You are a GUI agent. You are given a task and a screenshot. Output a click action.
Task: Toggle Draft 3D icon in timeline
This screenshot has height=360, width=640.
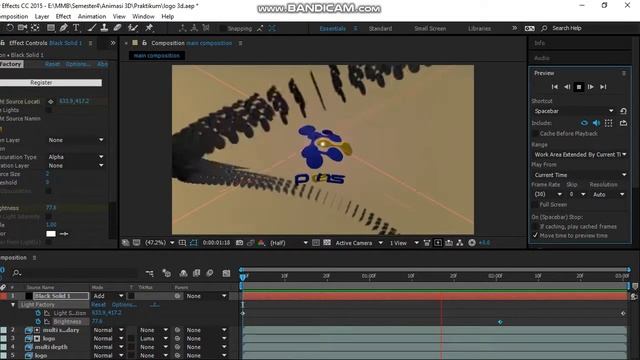pos(167,273)
